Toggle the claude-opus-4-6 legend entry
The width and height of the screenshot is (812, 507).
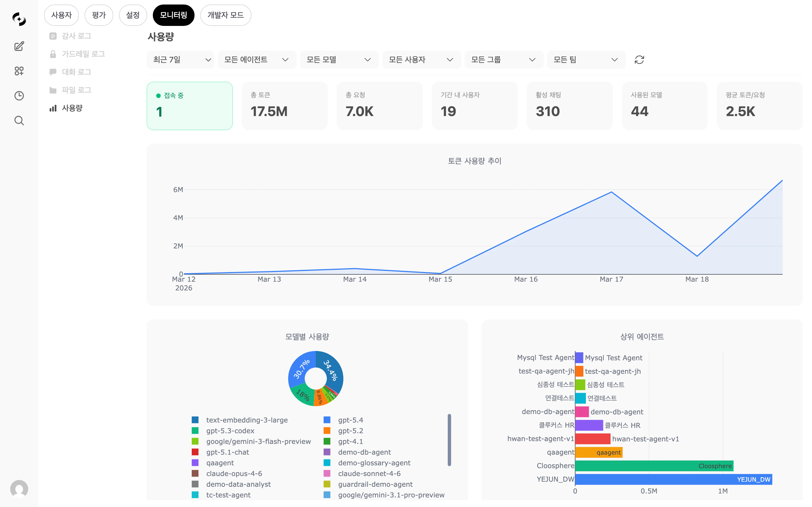point(234,473)
